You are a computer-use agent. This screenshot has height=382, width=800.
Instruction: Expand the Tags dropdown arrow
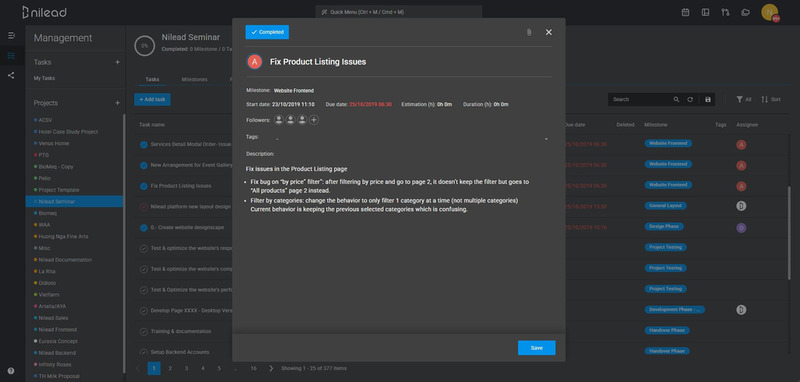(x=546, y=139)
